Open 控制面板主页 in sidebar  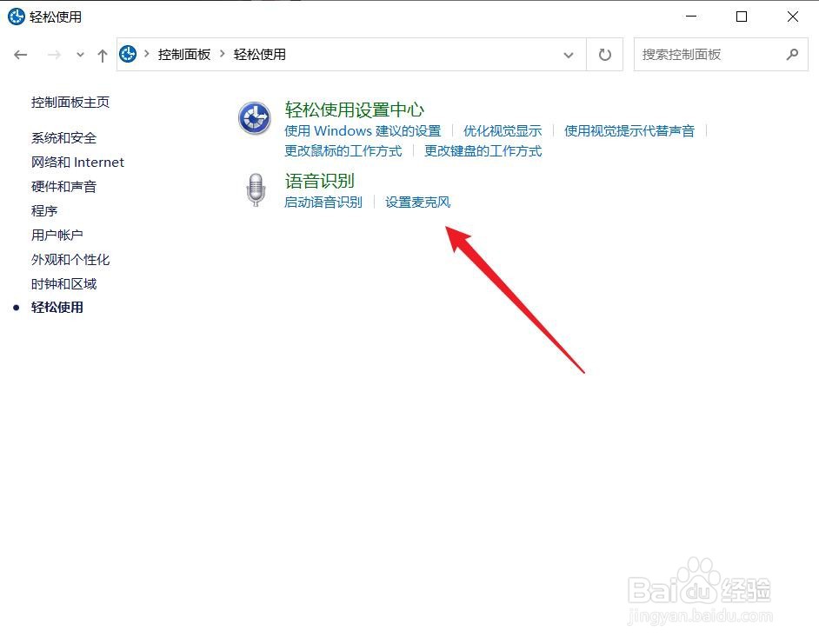coord(70,103)
